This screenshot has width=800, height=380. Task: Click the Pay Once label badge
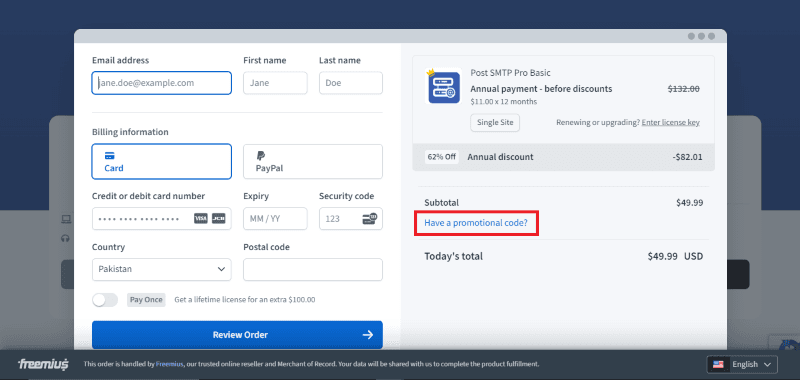(x=146, y=300)
